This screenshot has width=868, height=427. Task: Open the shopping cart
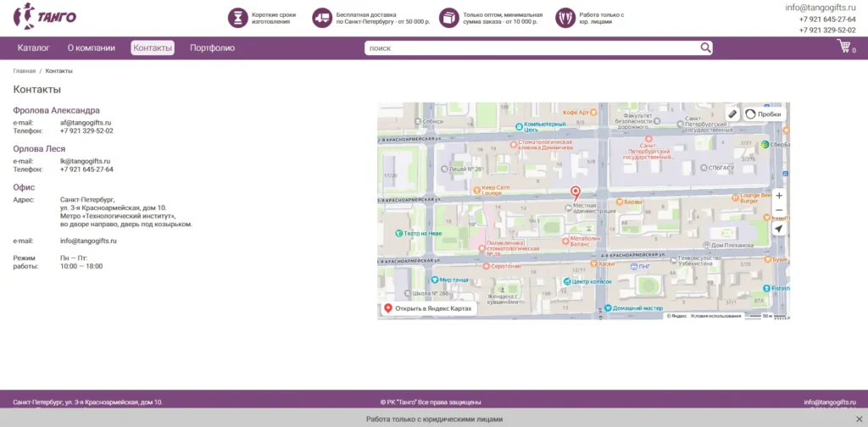(x=845, y=47)
